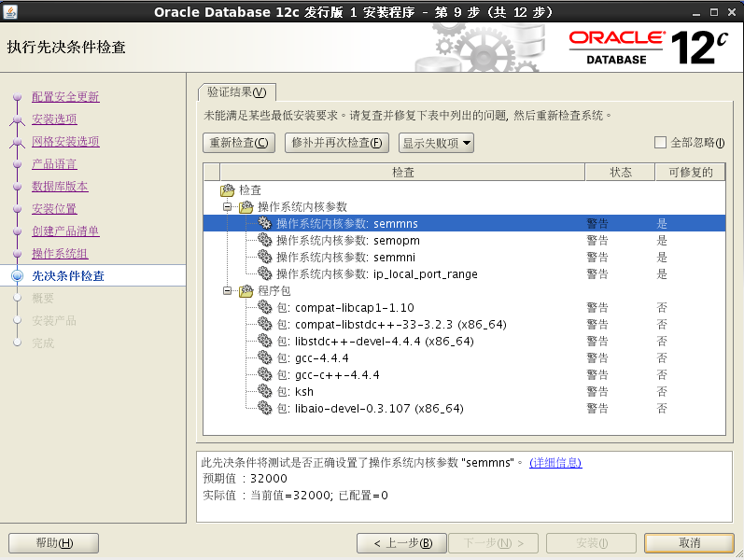Click the 预期值 : 32000 text
Image resolution: width=744 pixels, height=560 pixels.
click(x=245, y=479)
